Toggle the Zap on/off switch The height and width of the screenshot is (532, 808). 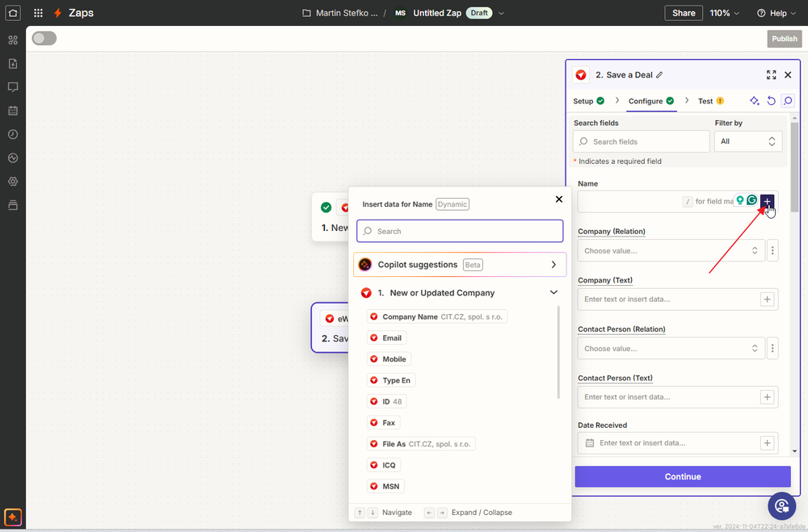pyautogui.click(x=44, y=38)
